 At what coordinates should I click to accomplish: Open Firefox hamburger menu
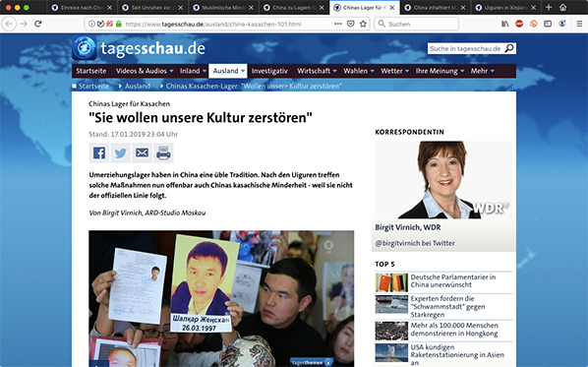coord(579,24)
